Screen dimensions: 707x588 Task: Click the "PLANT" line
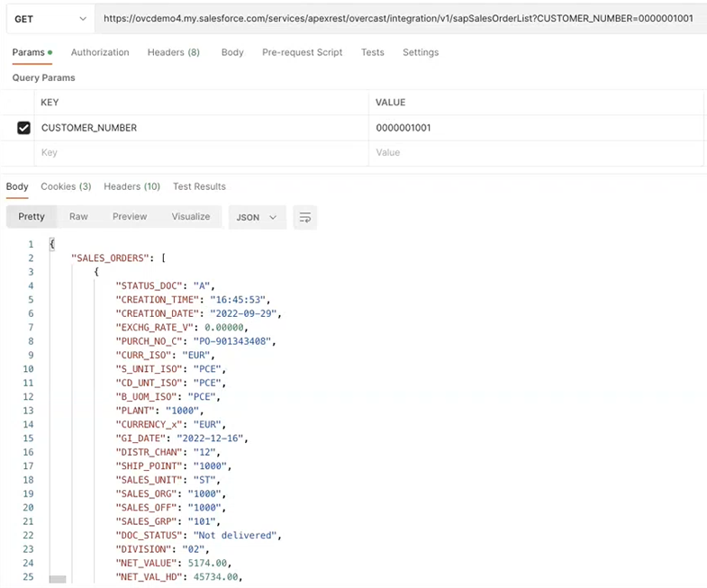point(159,411)
